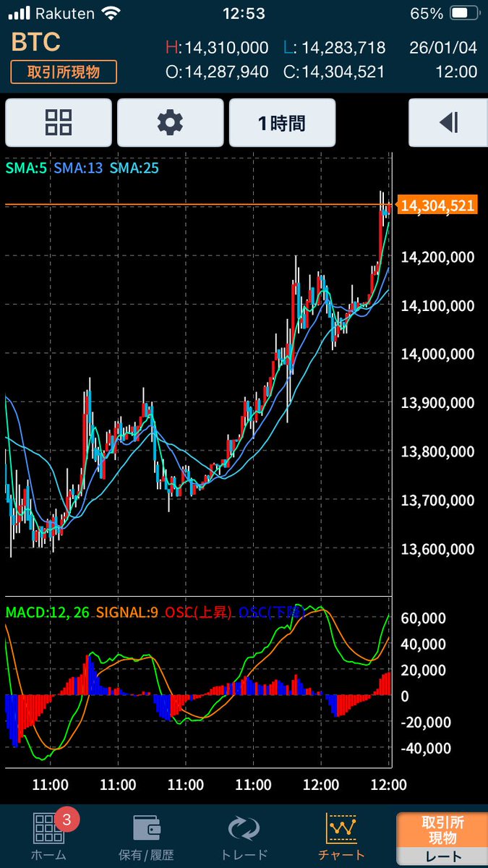The width and height of the screenshot is (488, 868).
Task: Tap the close price C:14,304,521
Action: pos(334,72)
